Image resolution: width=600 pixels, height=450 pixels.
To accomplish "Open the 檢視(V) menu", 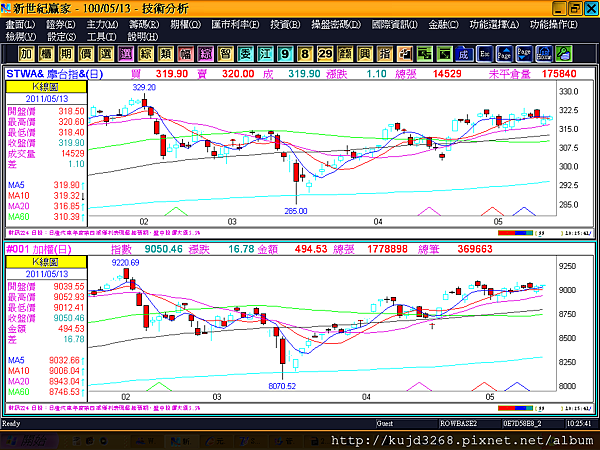I will 21,37.
